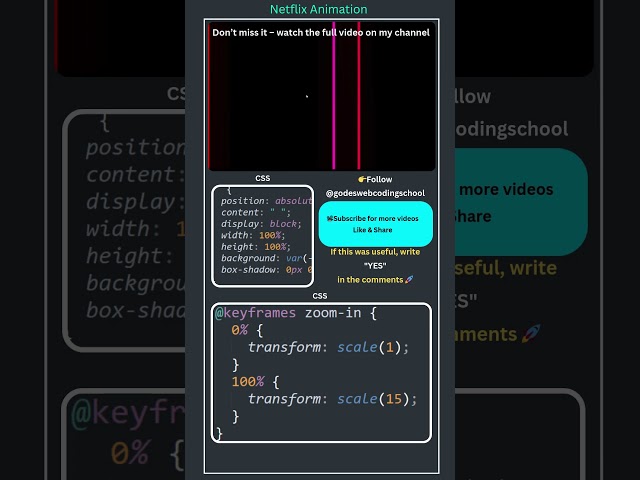Click the "0% {" keyframe line
The image size is (640, 480).
click(247, 330)
